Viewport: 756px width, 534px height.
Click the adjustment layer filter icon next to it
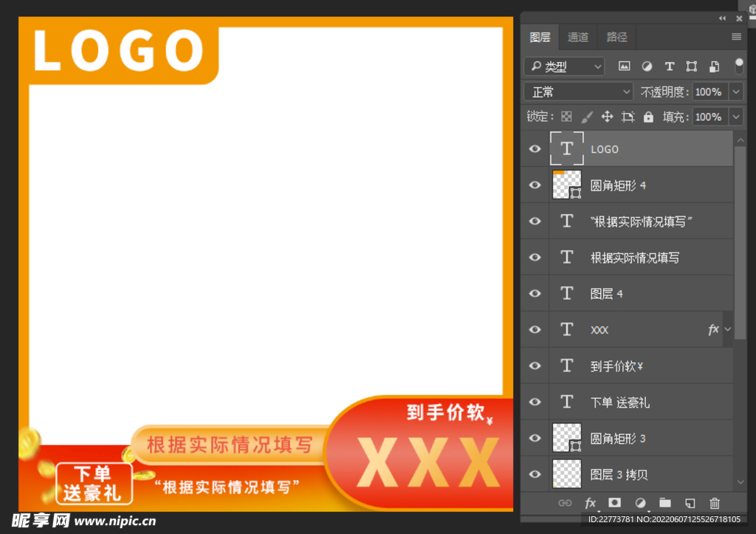(647, 66)
